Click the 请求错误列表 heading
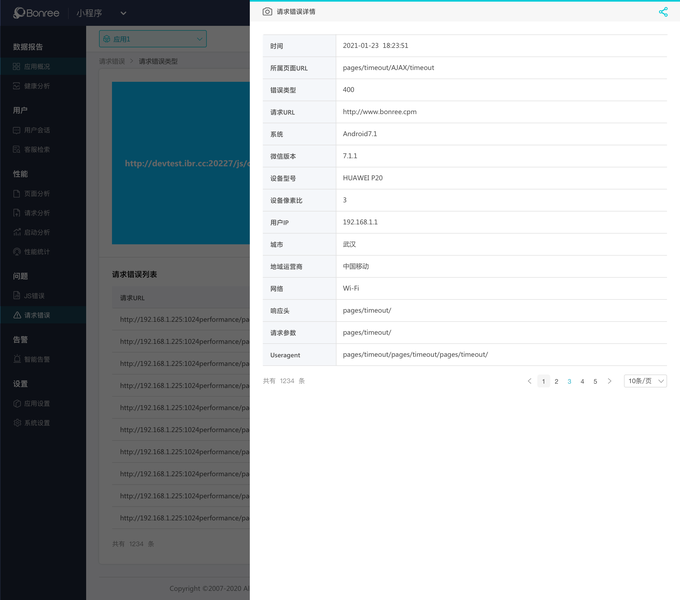Viewport: 680px width, 600px height. (134, 274)
